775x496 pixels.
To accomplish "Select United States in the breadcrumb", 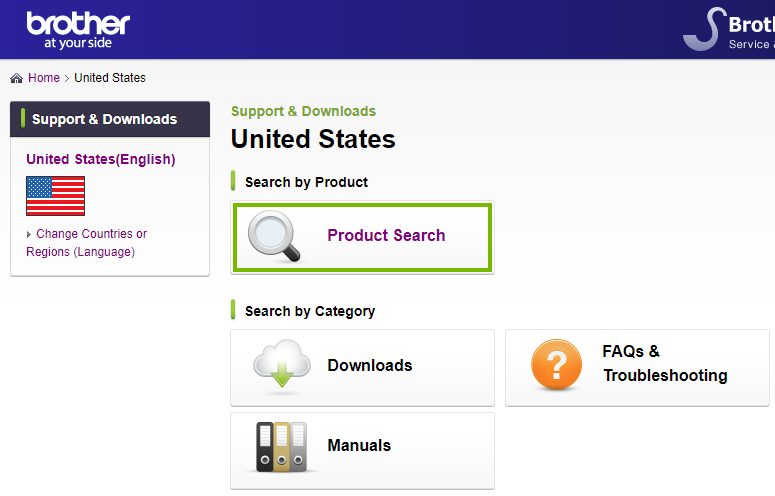I will click(110, 78).
